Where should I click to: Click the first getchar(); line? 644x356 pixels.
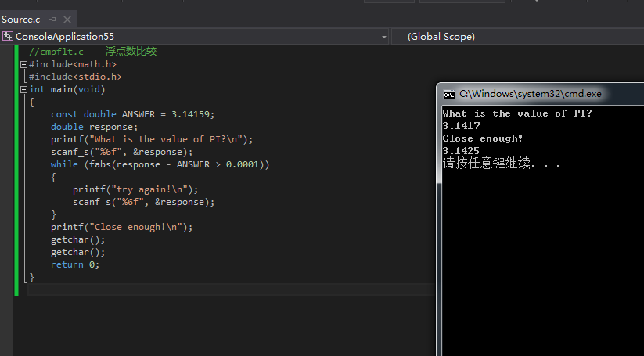click(x=78, y=239)
